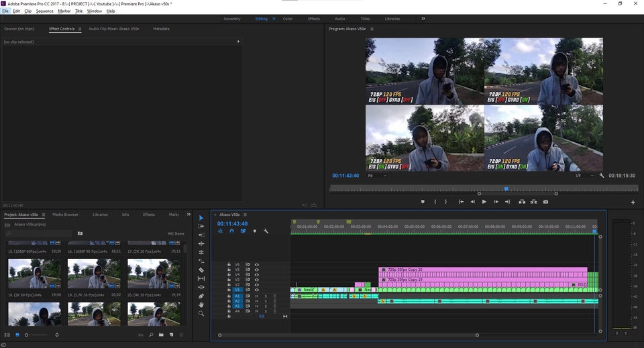The width and height of the screenshot is (644, 348).
Task: Hide track V1 output eye
Action: click(x=257, y=290)
